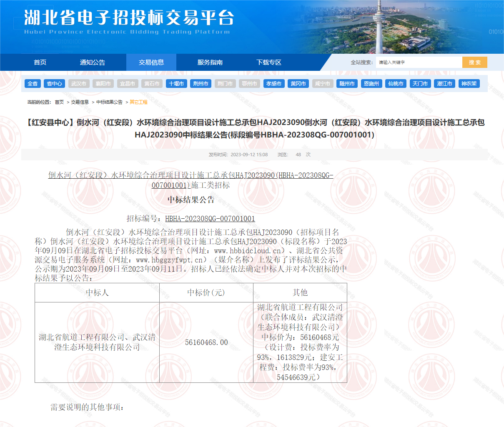Click the orange 搜索 button

(x=474, y=62)
